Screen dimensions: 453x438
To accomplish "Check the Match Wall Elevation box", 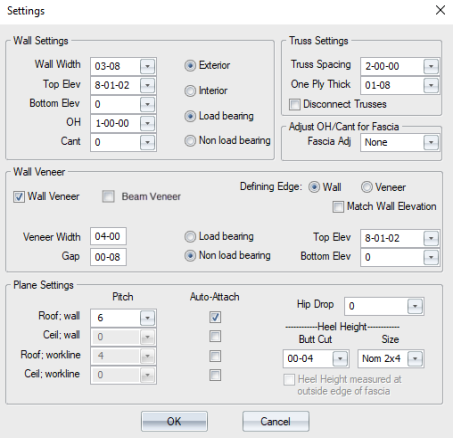I will pyautogui.click(x=338, y=207).
